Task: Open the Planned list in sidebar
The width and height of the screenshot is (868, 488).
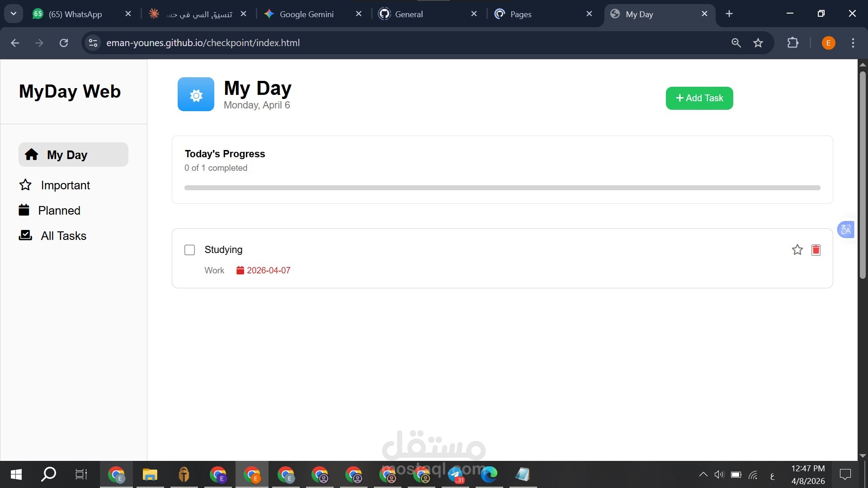Action: tap(59, 211)
